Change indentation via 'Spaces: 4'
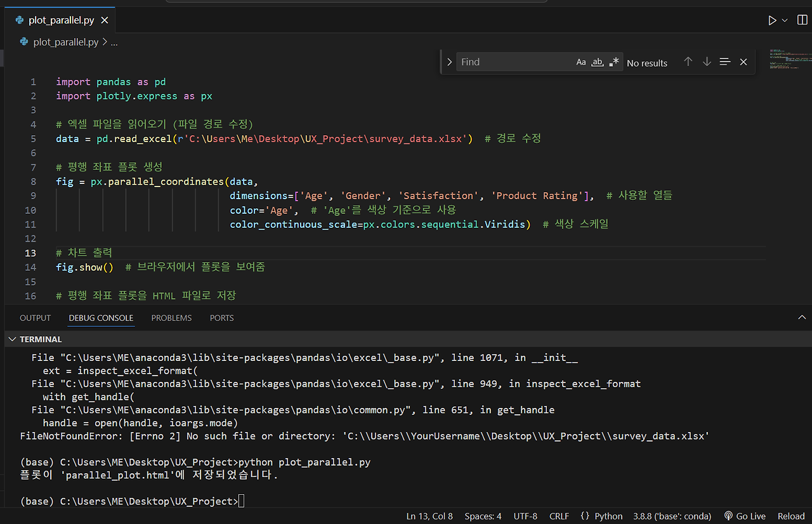 click(483, 516)
